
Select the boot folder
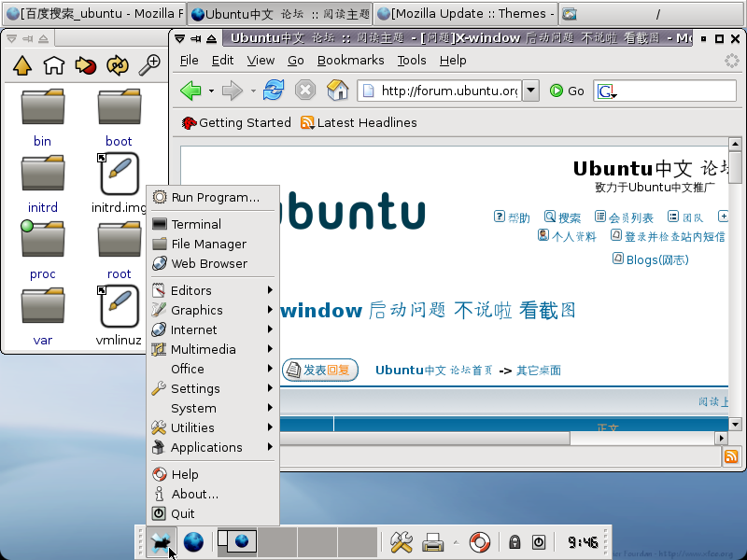pyautogui.click(x=119, y=119)
